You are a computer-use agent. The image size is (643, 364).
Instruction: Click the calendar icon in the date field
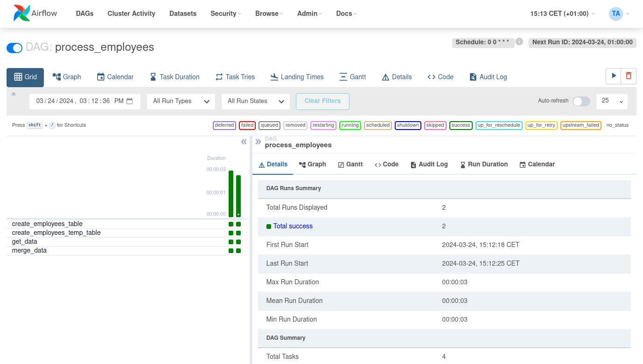(130, 101)
